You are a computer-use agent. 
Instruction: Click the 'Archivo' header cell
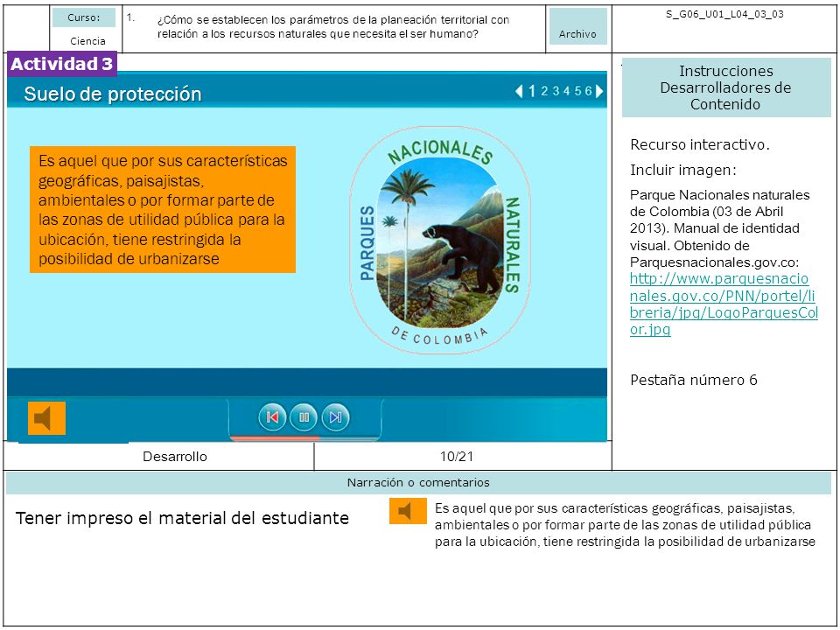point(577,27)
